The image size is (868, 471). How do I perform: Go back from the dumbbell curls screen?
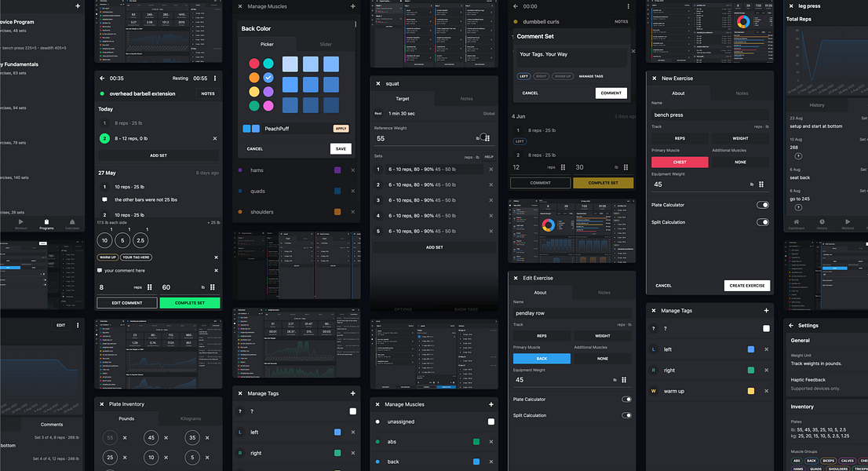516,6
